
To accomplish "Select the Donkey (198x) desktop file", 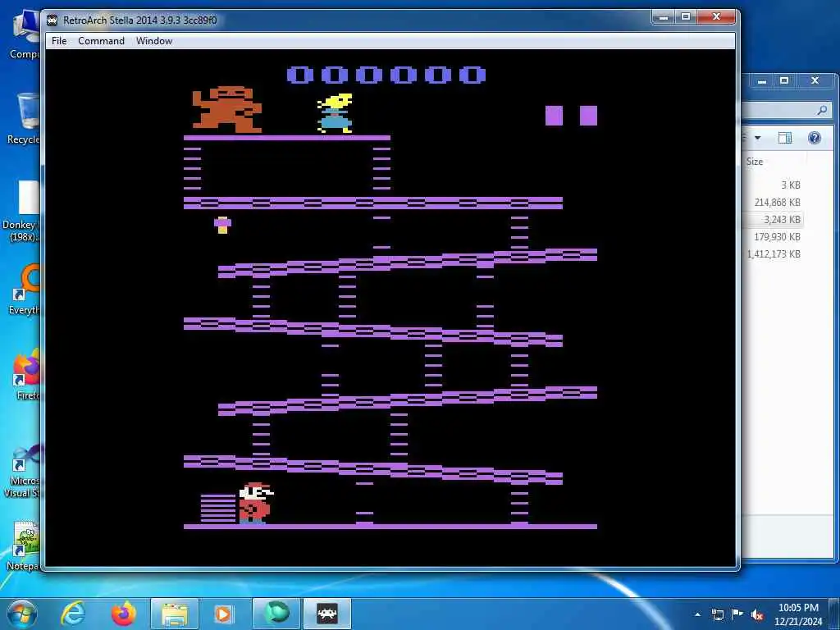I will click(22, 211).
